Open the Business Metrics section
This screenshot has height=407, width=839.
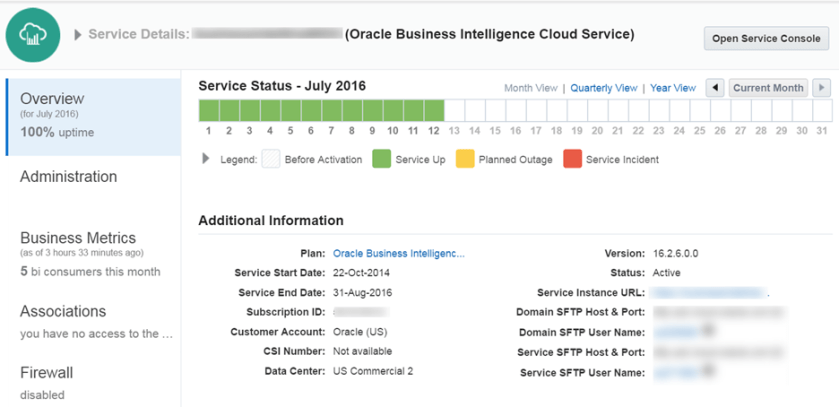[78, 238]
